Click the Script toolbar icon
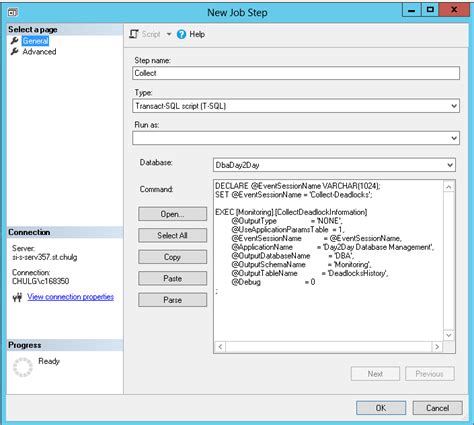The image size is (474, 425). 134,34
